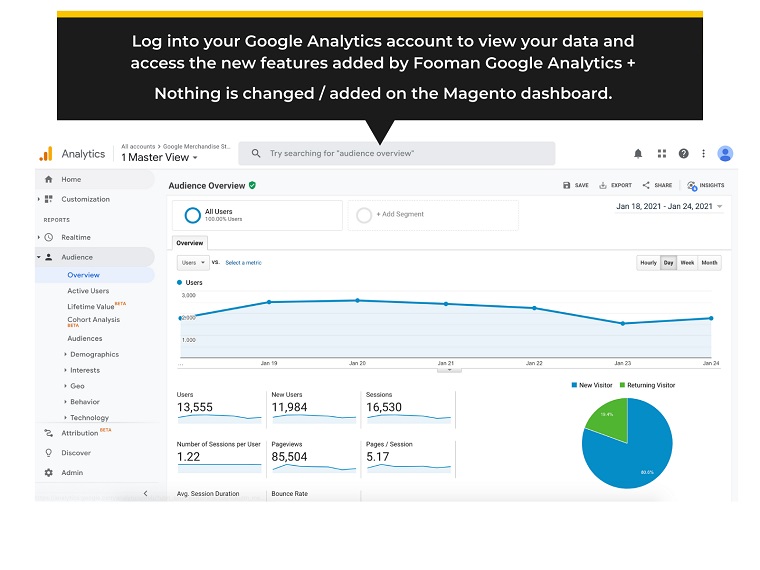The image size is (760, 570).
Task: Click the notifications bell icon
Action: coord(638,154)
